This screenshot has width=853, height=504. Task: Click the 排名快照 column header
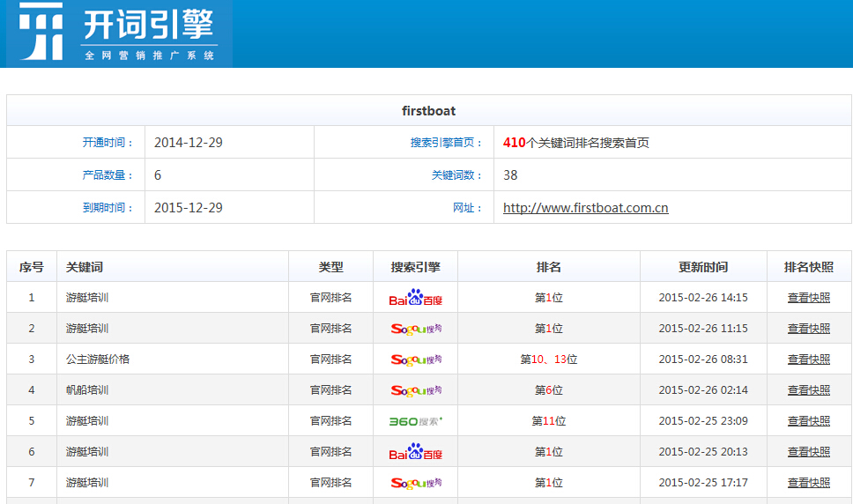809,267
